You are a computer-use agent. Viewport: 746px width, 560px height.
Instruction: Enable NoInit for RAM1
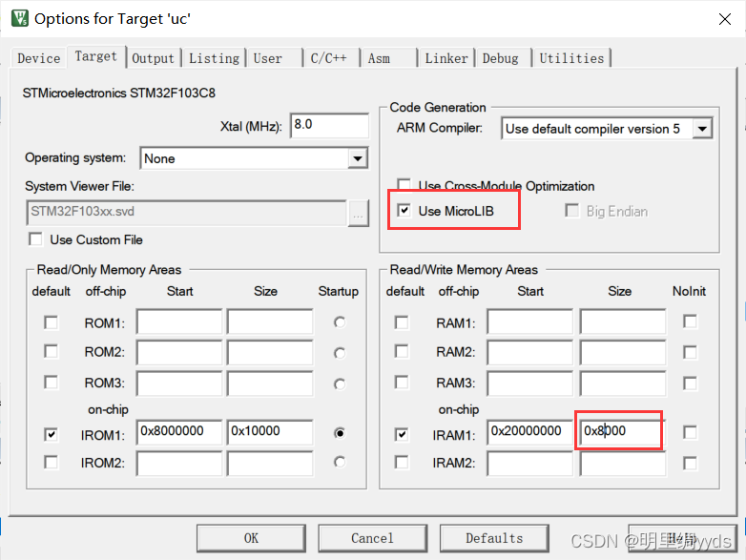pos(690,321)
